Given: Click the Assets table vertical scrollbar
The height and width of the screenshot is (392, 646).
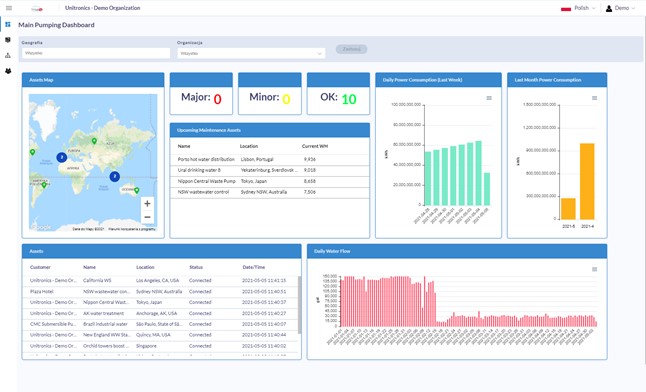Looking at the screenshot, I should pyautogui.click(x=299, y=305).
